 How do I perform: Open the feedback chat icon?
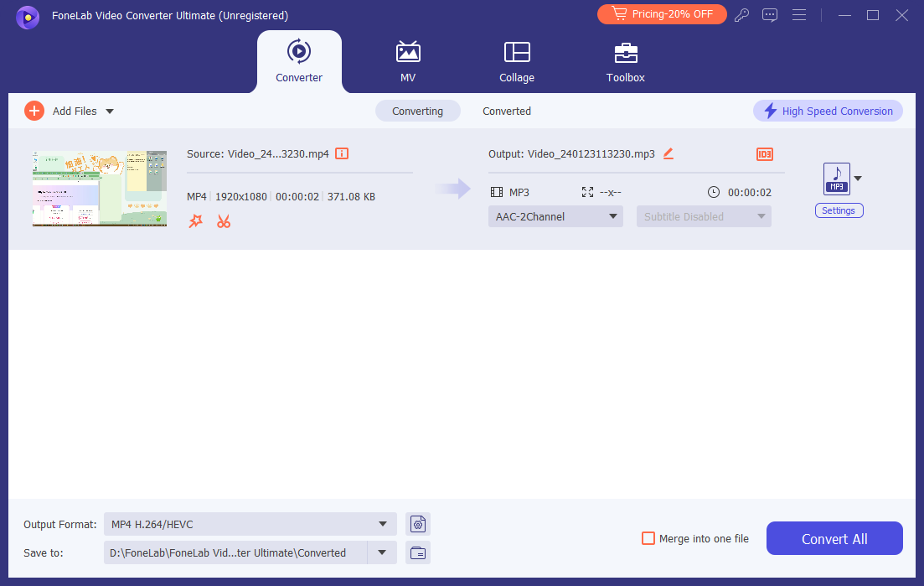(770, 15)
